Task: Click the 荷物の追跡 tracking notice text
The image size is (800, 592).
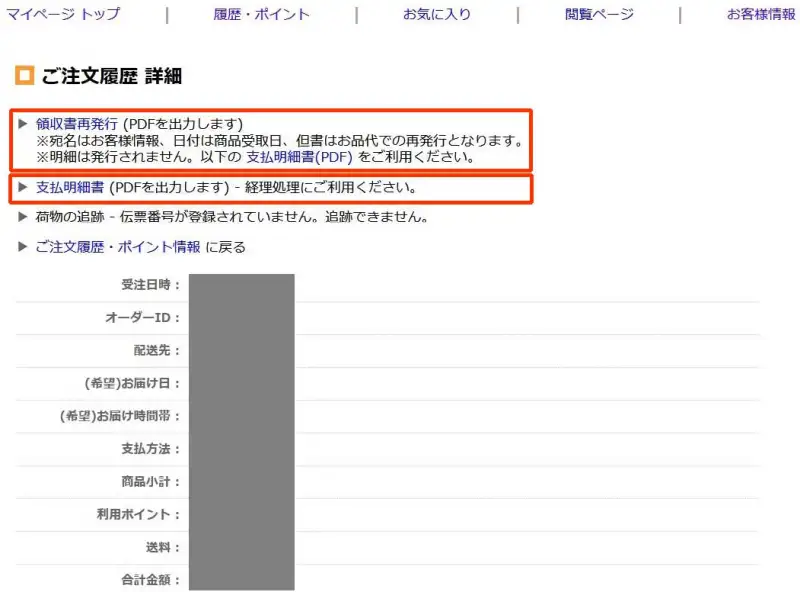Action: click(x=232, y=217)
